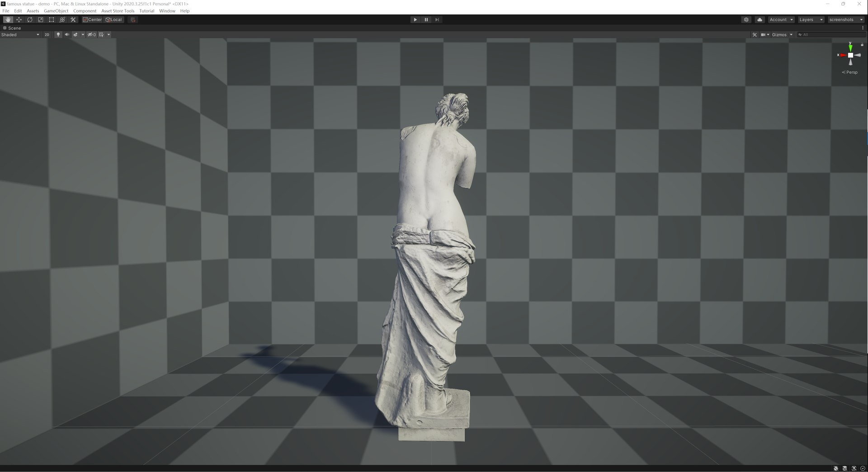
Task: Click the Step frame button
Action: [437, 19]
